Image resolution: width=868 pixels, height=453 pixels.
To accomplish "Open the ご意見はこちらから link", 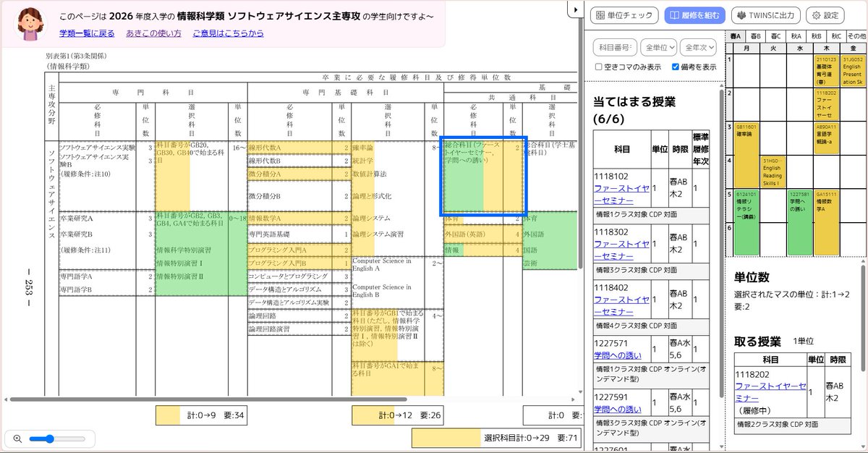I will click(228, 33).
